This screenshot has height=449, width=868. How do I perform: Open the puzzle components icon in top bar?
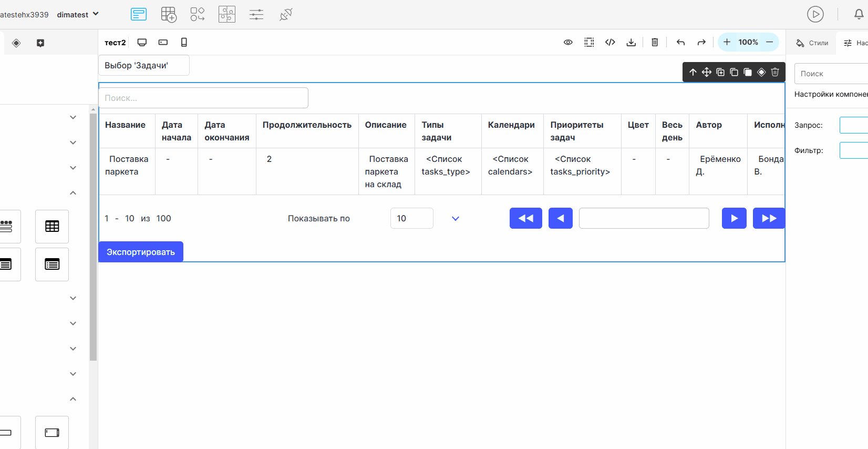227,15
